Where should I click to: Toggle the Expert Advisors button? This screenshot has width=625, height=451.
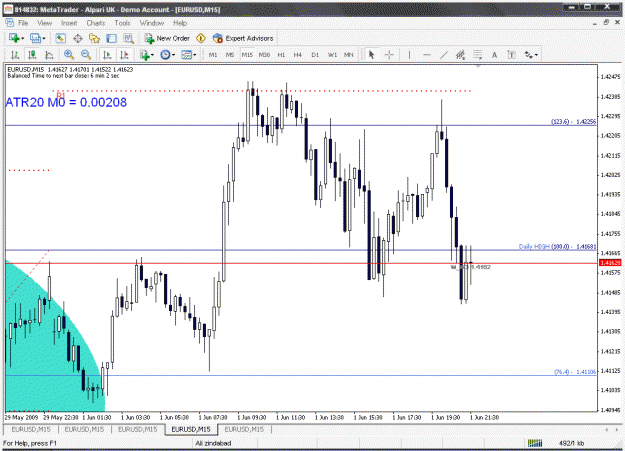(x=243, y=38)
